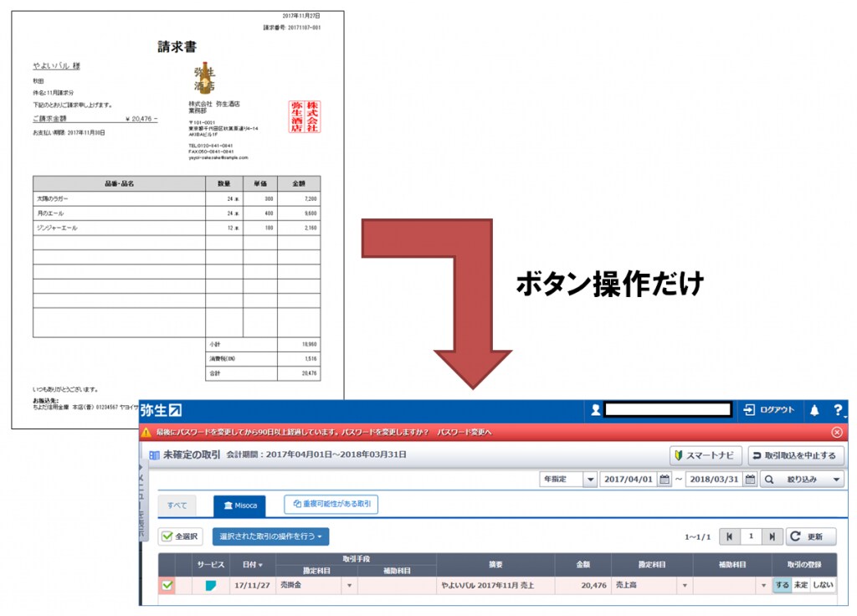Click the yellow warning triangle icon
The width and height of the screenshot is (857, 616).
146,433
